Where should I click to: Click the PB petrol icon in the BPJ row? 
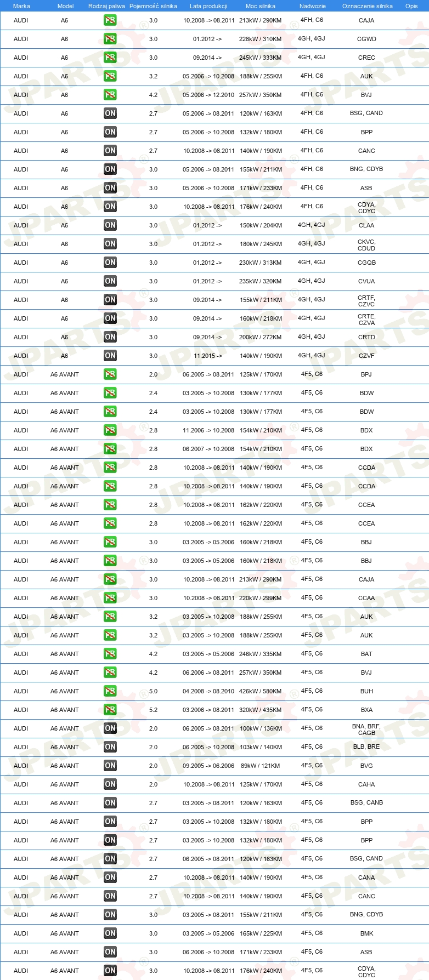point(110,374)
